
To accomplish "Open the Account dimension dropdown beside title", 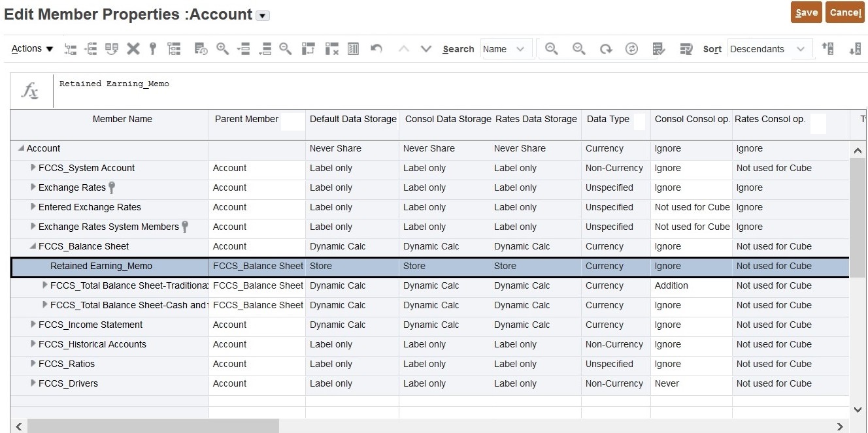I will pos(263,16).
